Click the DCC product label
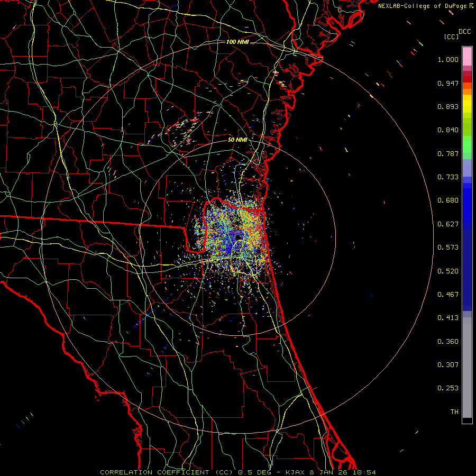The width and height of the screenshot is (476, 476). (464, 32)
